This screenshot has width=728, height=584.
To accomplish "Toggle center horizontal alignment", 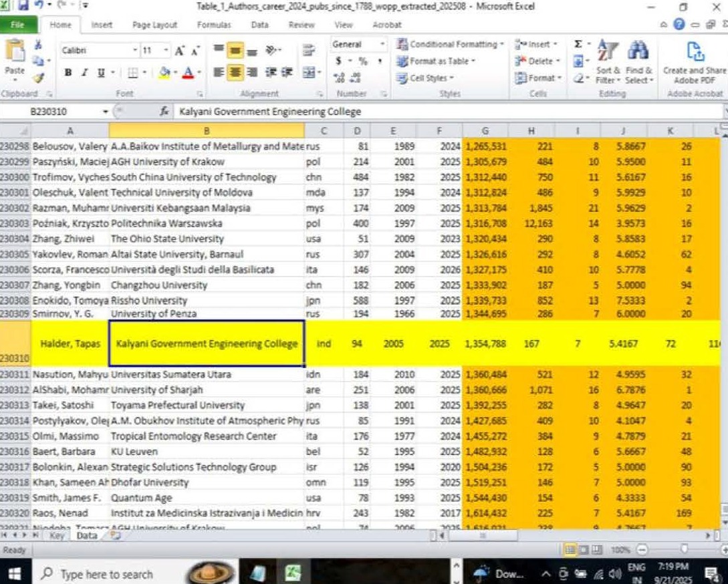I will click(x=235, y=72).
